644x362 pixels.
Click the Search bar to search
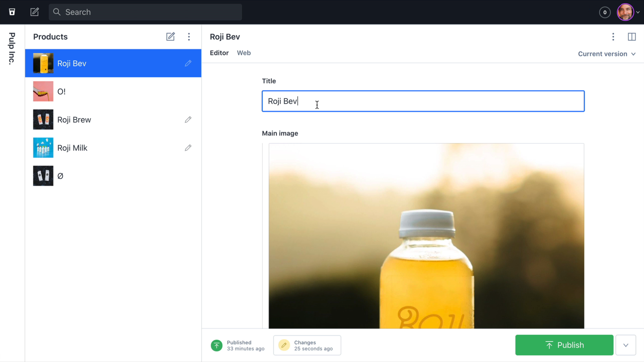pyautogui.click(x=145, y=12)
